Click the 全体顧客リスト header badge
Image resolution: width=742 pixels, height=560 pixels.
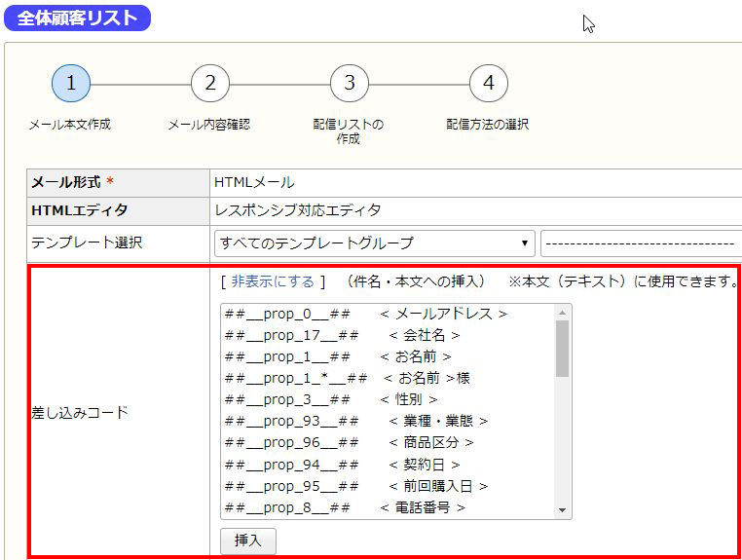(77, 18)
